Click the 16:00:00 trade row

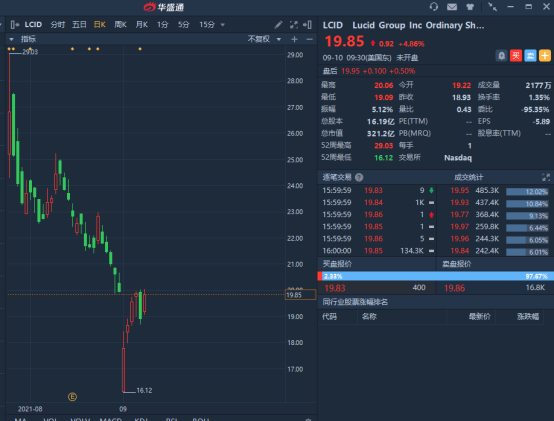click(x=377, y=251)
